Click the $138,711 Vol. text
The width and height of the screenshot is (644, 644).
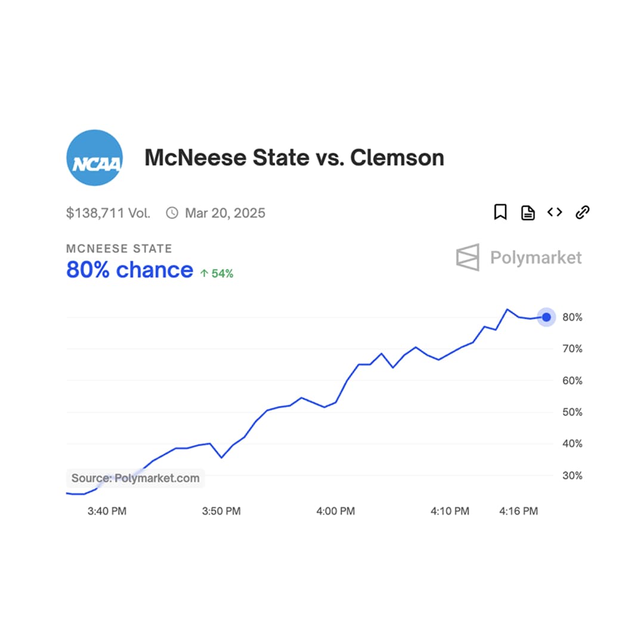pos(108,213)
